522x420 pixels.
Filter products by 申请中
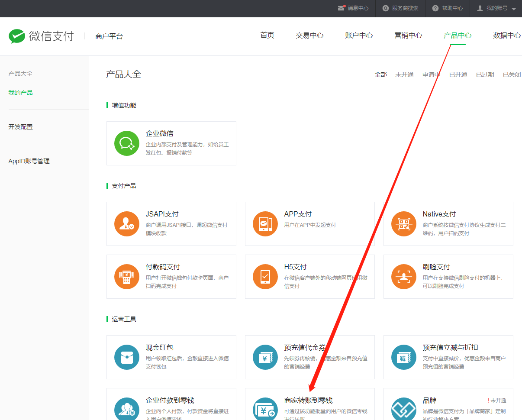coord(432,74)
